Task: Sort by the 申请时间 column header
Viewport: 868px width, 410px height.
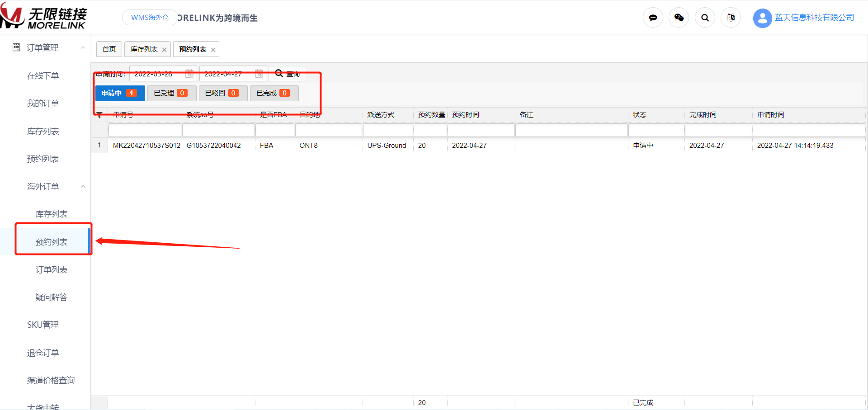Action: [x=809, y=115]
